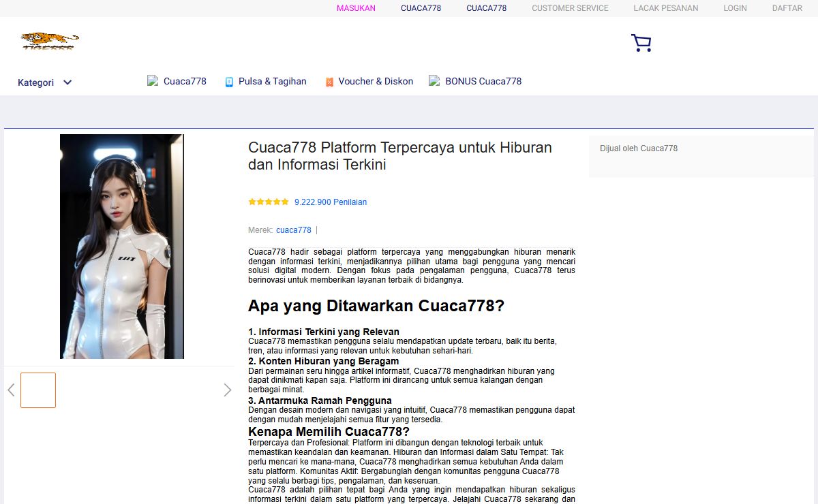Click 9.222.900 Penilaian reviews link

click(x=331, y=202)
